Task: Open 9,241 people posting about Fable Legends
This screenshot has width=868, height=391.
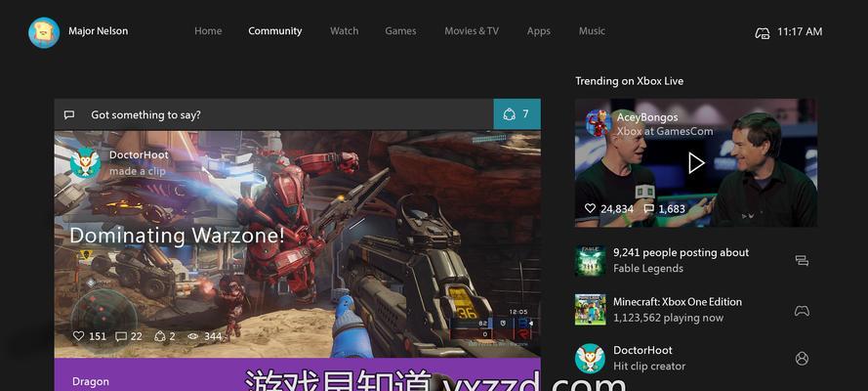Action: (681, 260)
